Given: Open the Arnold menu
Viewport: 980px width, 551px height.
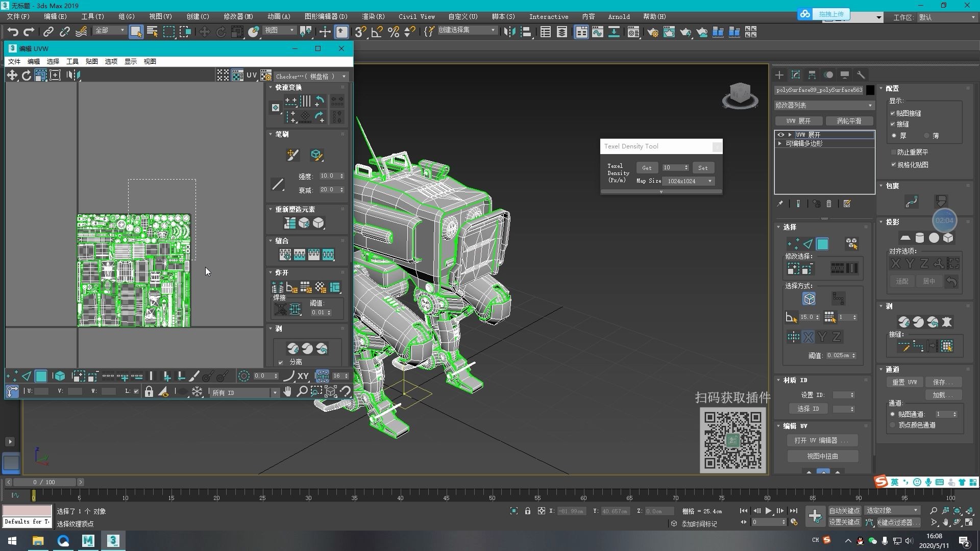Looking at the screenshot, I should pos(619,16).
